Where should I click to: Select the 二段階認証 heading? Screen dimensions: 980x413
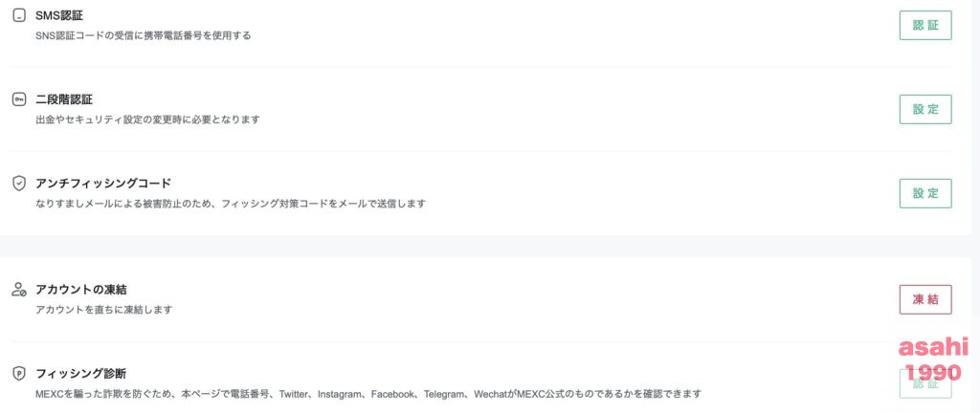(x=64, y=99)
